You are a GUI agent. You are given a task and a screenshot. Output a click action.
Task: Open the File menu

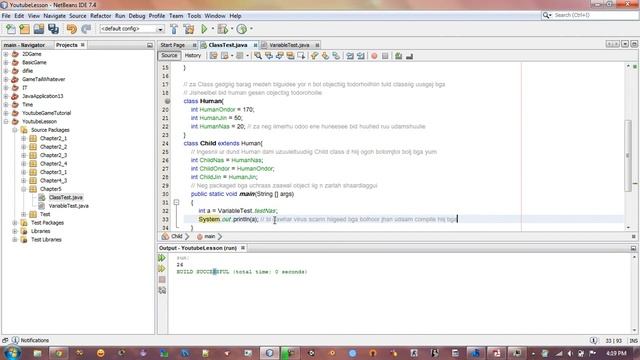pos(6,16)
